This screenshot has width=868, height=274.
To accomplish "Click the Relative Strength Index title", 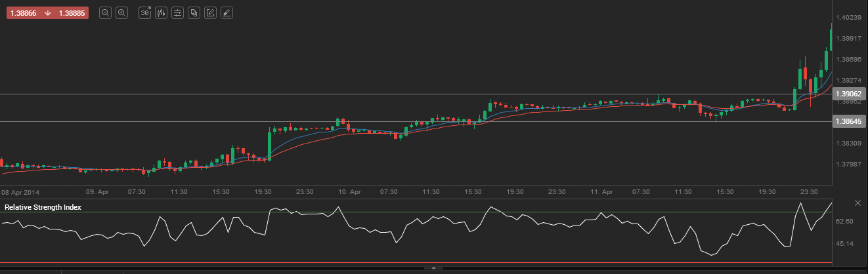I will tap(43, 207).
